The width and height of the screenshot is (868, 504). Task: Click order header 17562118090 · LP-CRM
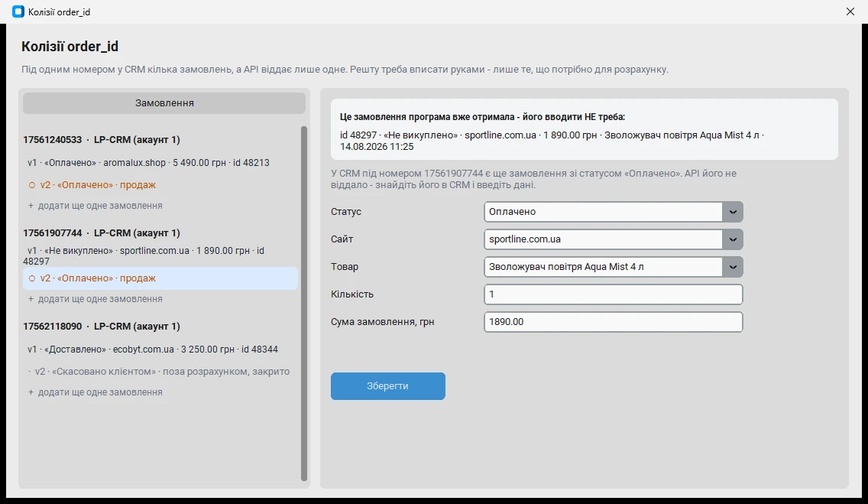[x=102, y=327]
